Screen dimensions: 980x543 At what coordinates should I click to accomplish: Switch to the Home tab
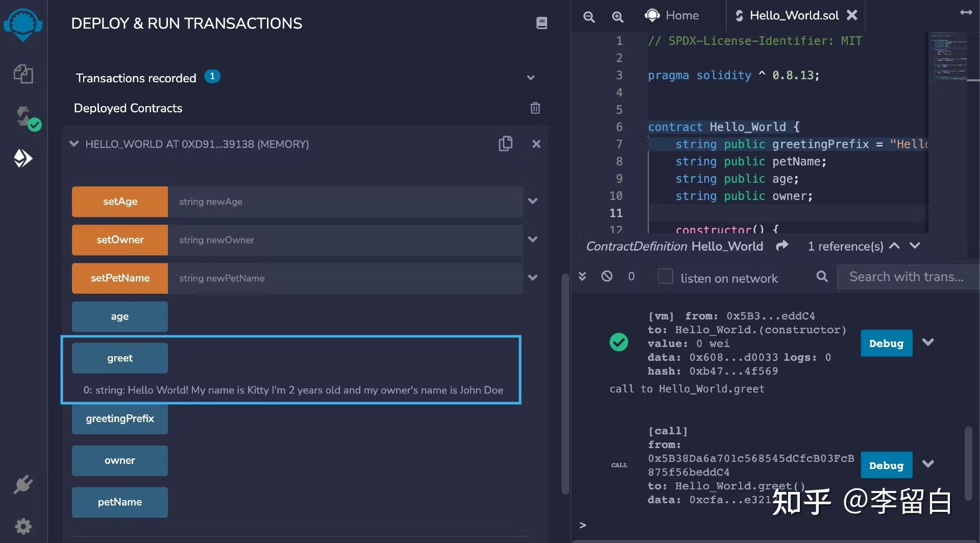672,16
